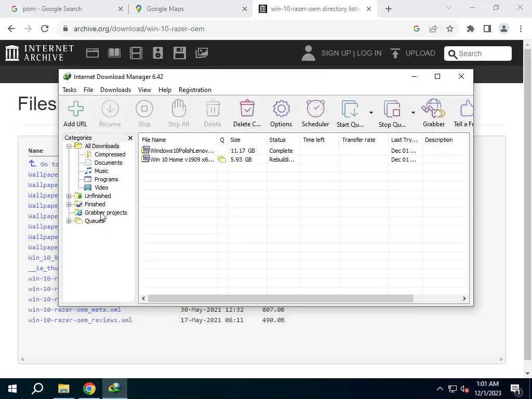This screenshot has height=399, width=532.
Task: Select the Win 10 Home v1909 download
Action: point(303,159)
